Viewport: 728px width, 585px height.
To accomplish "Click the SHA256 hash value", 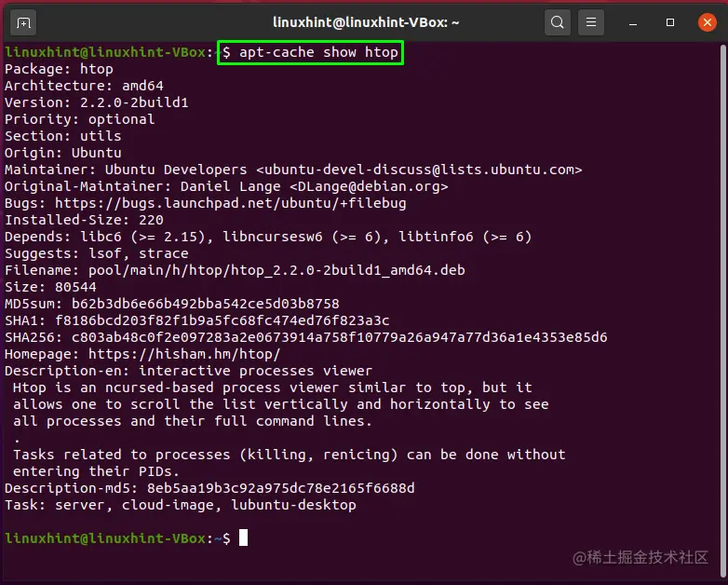I will pos(340,337).
